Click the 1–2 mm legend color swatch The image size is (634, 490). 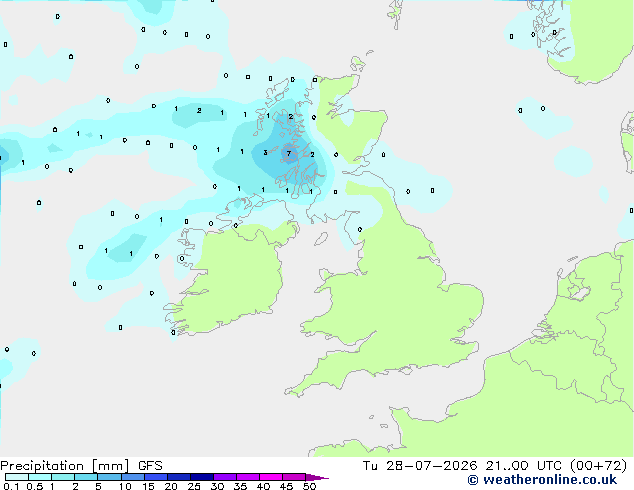pyautogui.click(x=63, y=477)
